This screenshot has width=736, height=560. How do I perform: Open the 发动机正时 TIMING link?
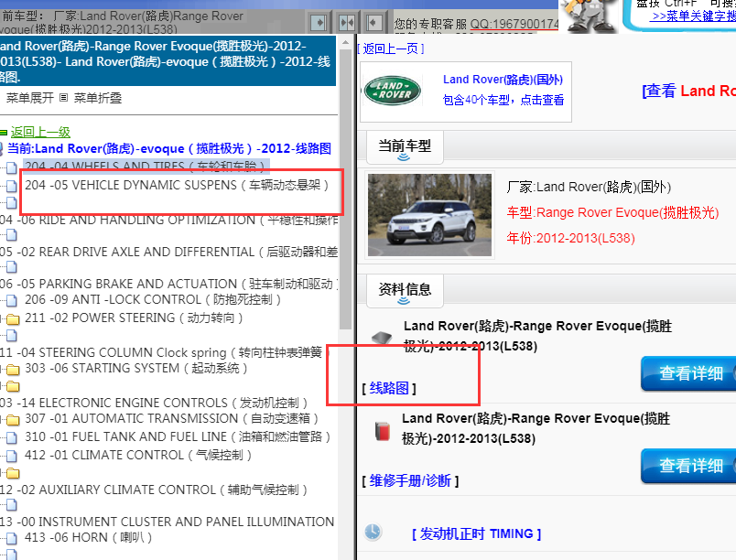476,533
